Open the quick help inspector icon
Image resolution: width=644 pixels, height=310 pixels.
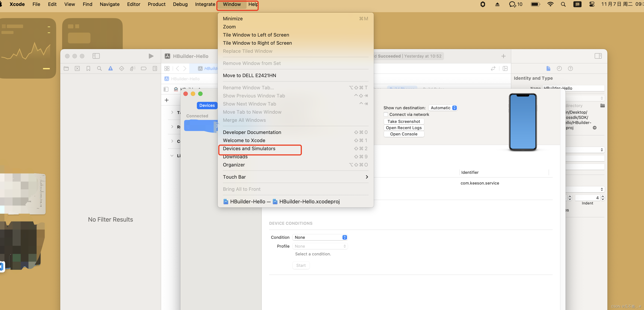point(570,69)
